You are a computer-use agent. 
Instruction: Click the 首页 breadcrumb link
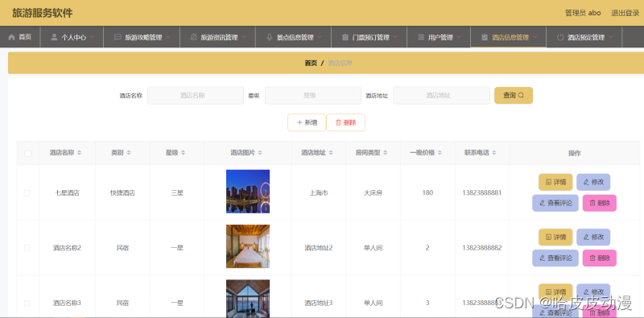(x=311, y=63)
